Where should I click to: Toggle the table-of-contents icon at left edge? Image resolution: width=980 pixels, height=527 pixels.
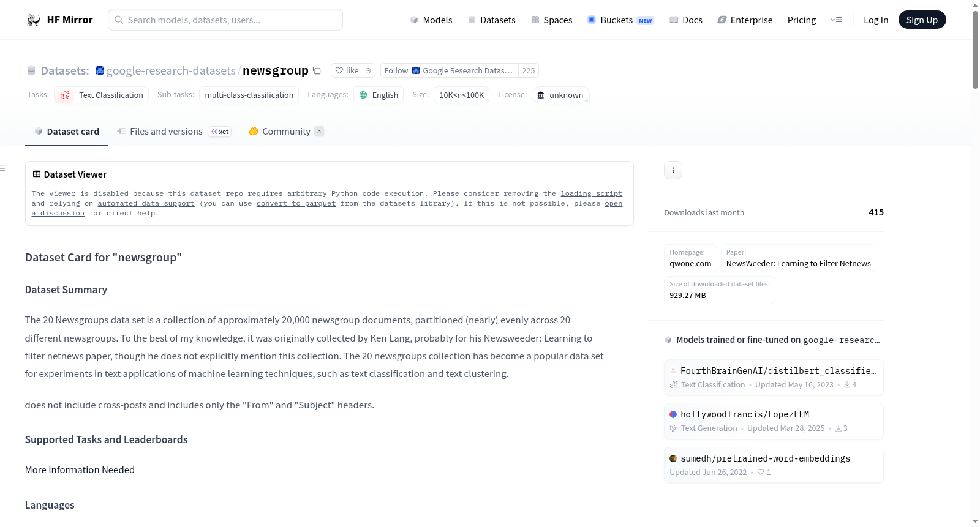pos(3,168)
